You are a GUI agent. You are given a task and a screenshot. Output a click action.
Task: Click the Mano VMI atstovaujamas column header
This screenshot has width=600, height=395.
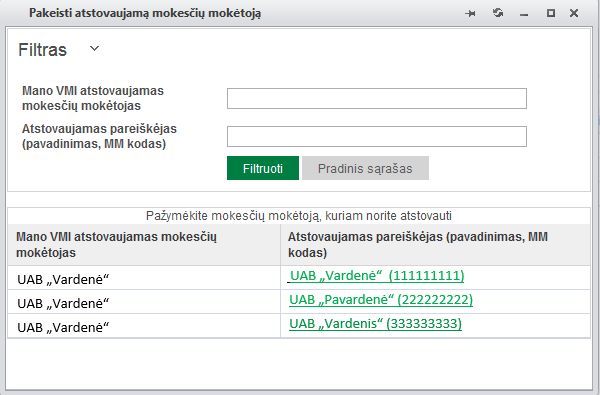[x=144, y=245]
